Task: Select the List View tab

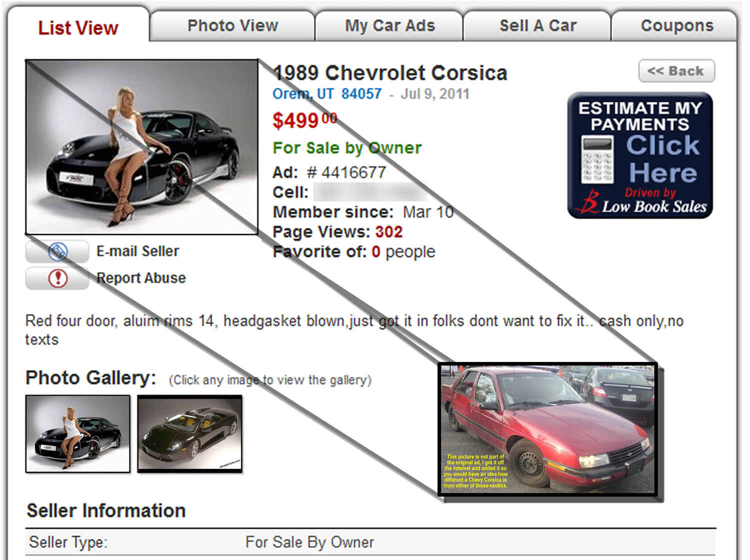Action: click(78, 27)
